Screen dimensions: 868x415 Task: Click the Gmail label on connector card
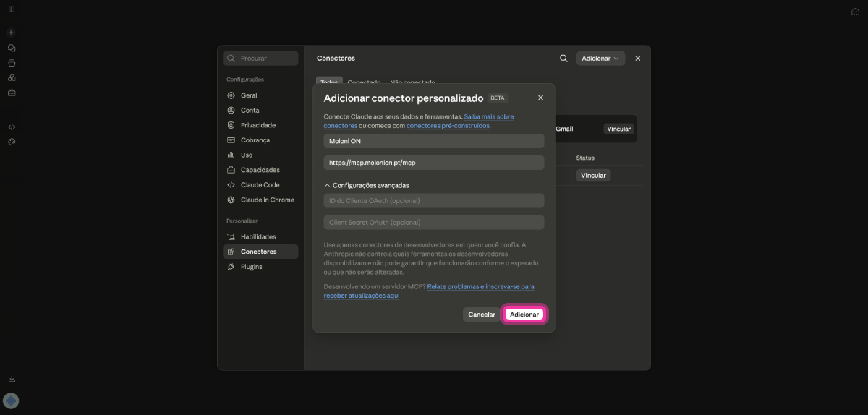pos(564,129)
